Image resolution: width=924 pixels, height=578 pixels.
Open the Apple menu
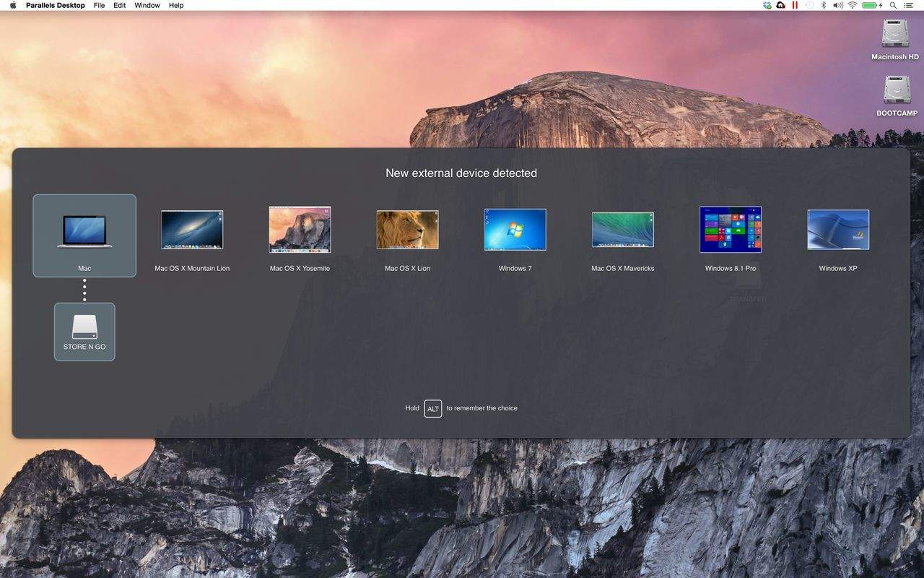point(13,5)
